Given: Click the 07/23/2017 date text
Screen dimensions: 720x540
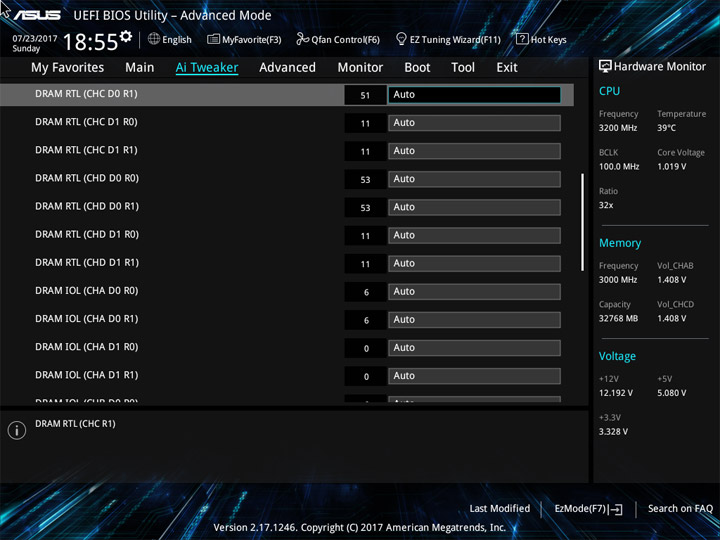Looking at the screenshot, I should point(34,39).
